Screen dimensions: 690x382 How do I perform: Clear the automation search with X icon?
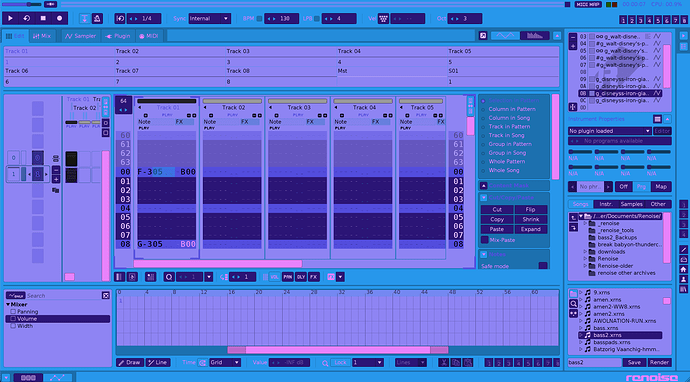(106, 296)
